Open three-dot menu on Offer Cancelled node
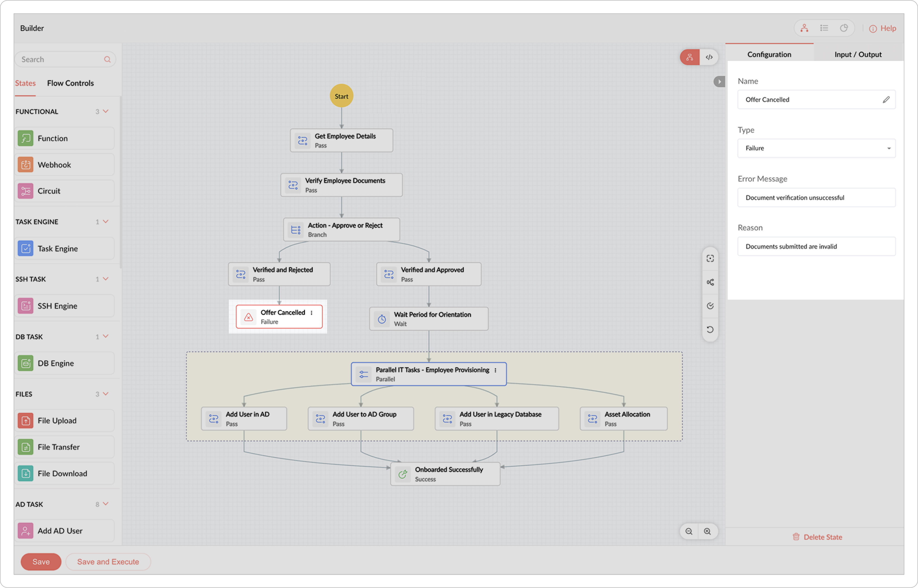 coord(312,313)
